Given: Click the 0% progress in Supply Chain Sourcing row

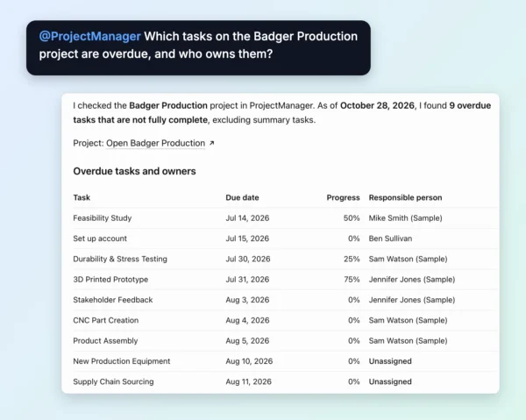Looking at the screenshot, I should point(353,381).
